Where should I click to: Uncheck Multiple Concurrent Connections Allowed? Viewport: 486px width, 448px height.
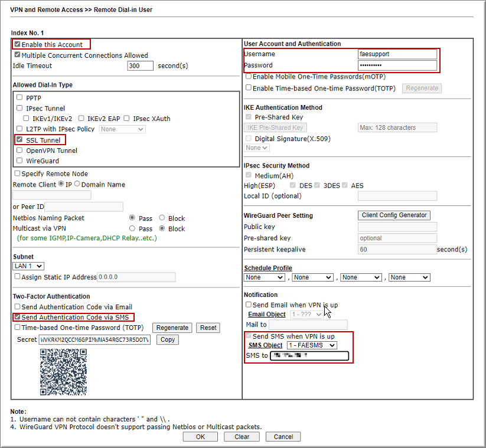18,55
